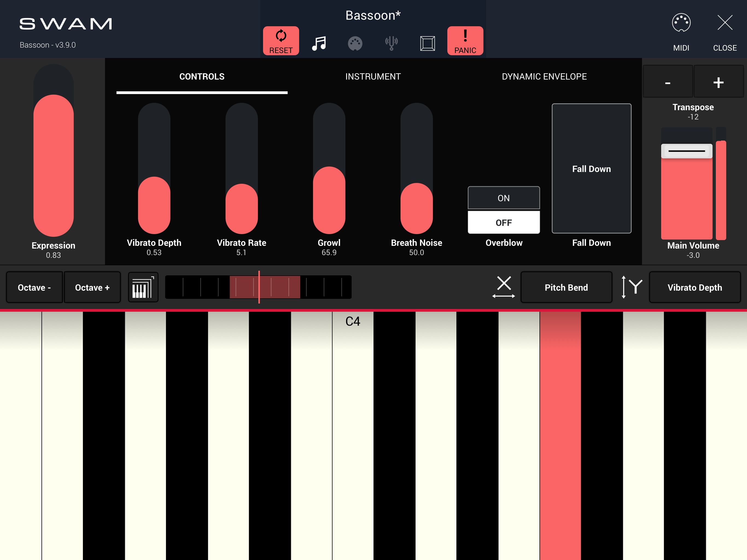Click the Bassoon* preset title
The width and height of the screenshot is (747, 560).
coord(373,16)
